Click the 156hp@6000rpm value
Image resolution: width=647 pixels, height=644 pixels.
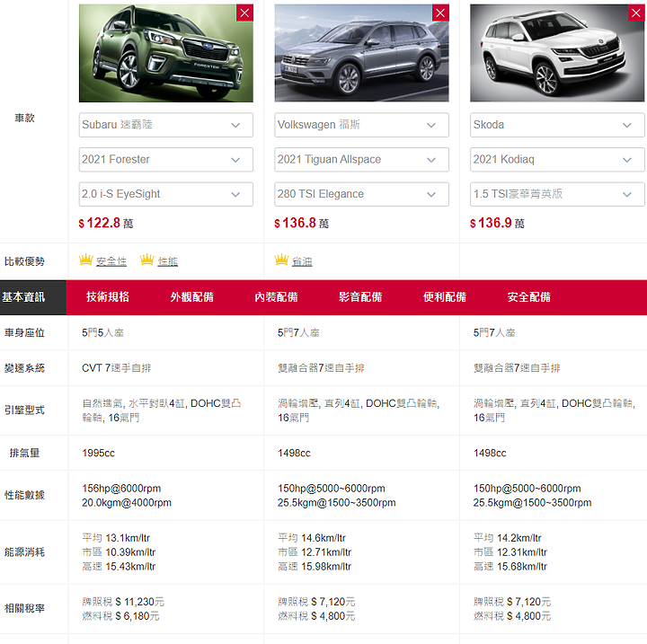(x=121, y=489)
